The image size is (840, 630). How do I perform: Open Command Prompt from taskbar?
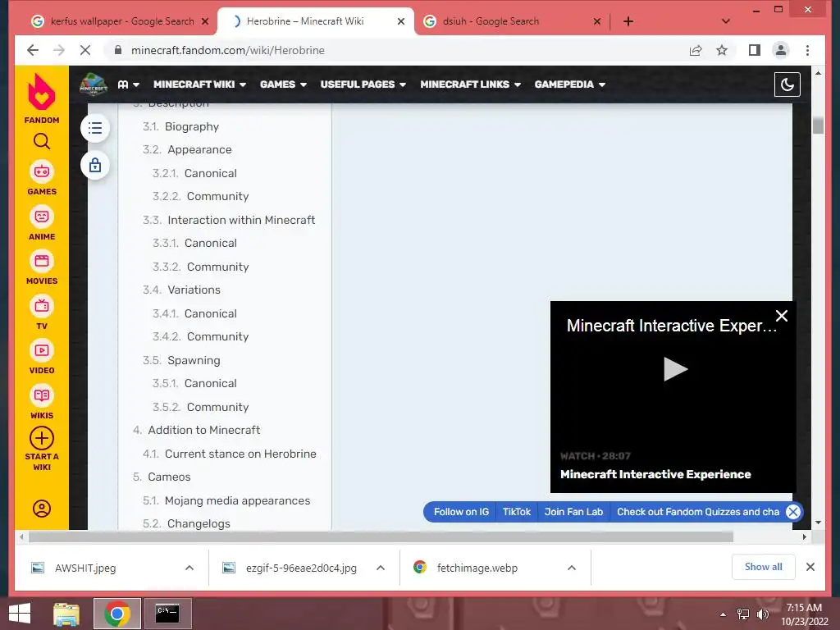[x=167, y=614]
